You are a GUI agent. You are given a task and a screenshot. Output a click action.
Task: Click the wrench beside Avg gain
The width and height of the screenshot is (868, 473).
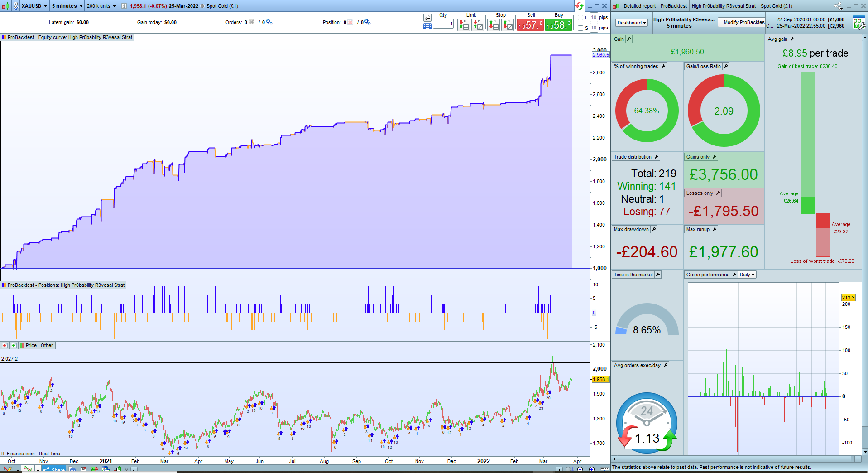[792, 39]
